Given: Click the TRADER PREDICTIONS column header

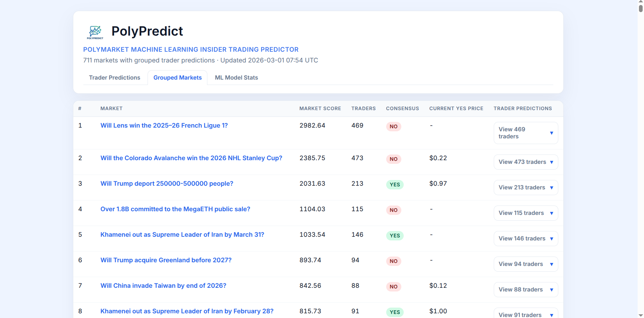Looking at the screenshot, I should [x=523, y=108].
